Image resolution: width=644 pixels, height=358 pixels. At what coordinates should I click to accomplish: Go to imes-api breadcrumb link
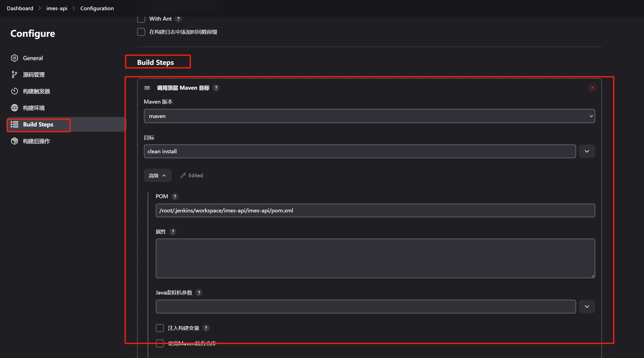tap(57, 8)
